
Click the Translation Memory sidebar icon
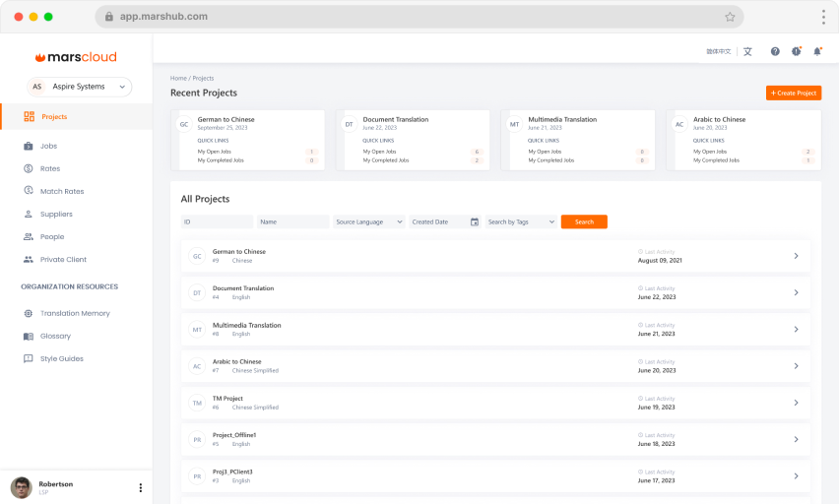click(29, 313)
